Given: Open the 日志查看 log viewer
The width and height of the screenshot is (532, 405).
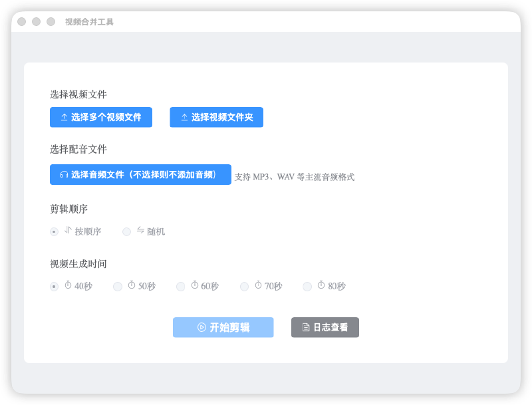Looking at the screenshot, I should click(x=325, y=327).
